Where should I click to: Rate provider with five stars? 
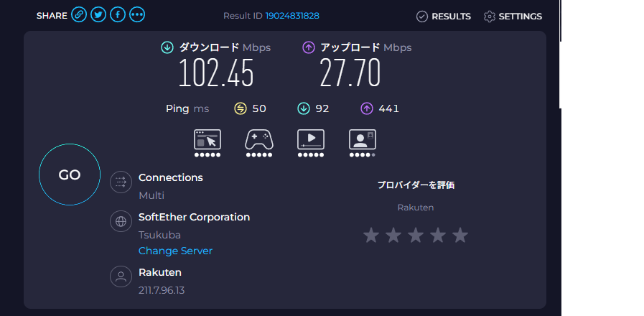point(460,235)
